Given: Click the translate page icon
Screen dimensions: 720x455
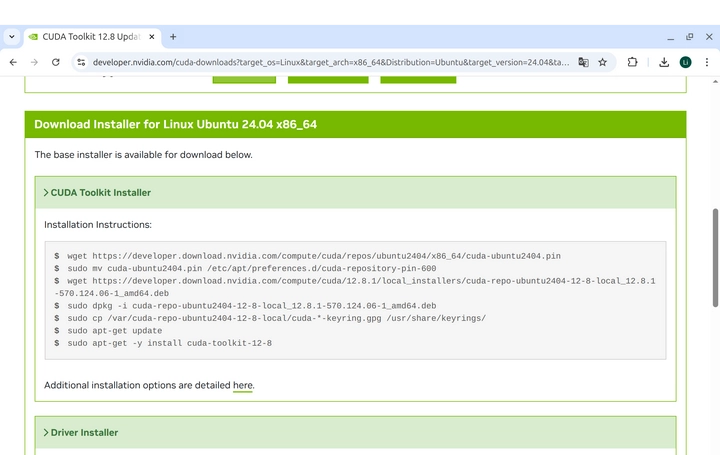Looking at the screenshot, I should pos(583,62).
